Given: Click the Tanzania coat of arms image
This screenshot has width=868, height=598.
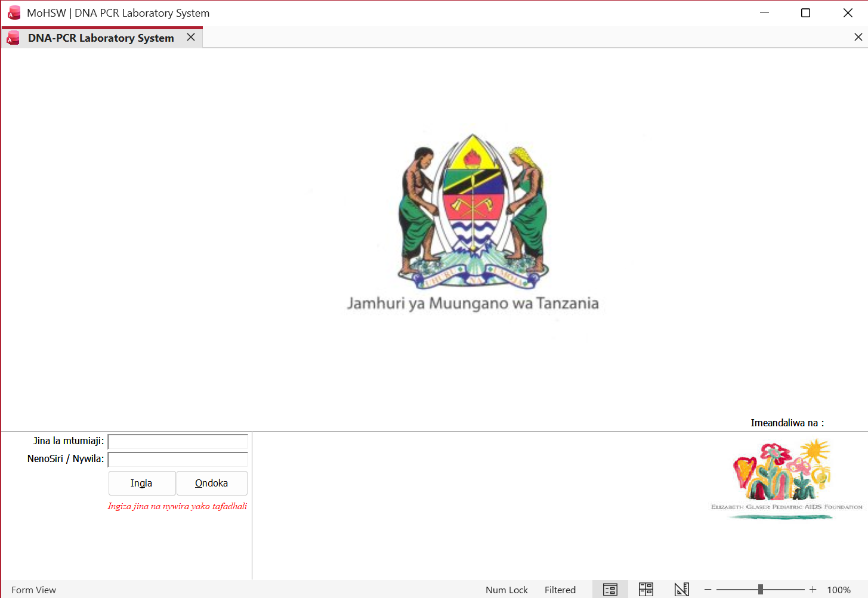Looking at the screenshot, I should tap(473, 211).
